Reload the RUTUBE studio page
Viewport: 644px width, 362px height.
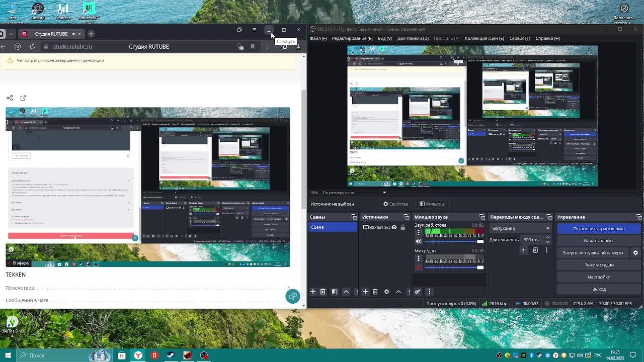32,47
